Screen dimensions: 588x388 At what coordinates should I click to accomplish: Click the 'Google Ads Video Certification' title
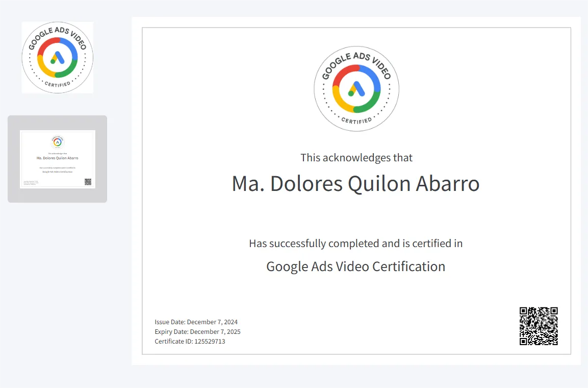(356, 266)
